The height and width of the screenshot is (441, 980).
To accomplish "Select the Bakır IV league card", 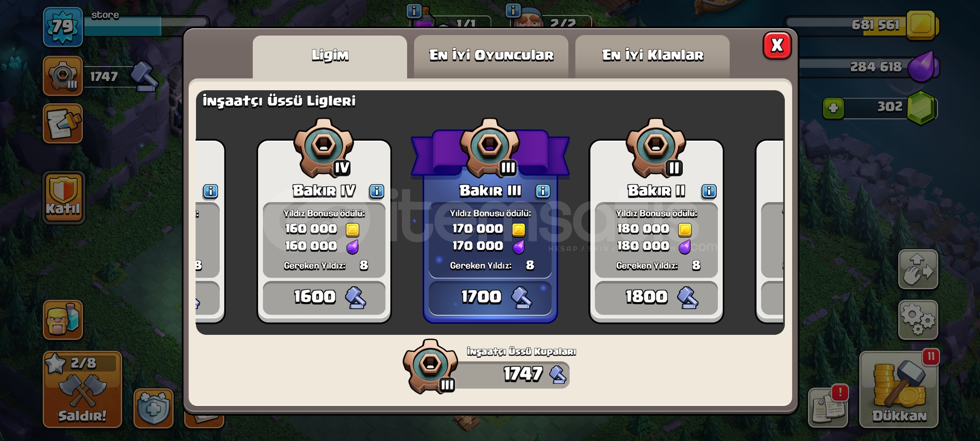I will [324, 231].
